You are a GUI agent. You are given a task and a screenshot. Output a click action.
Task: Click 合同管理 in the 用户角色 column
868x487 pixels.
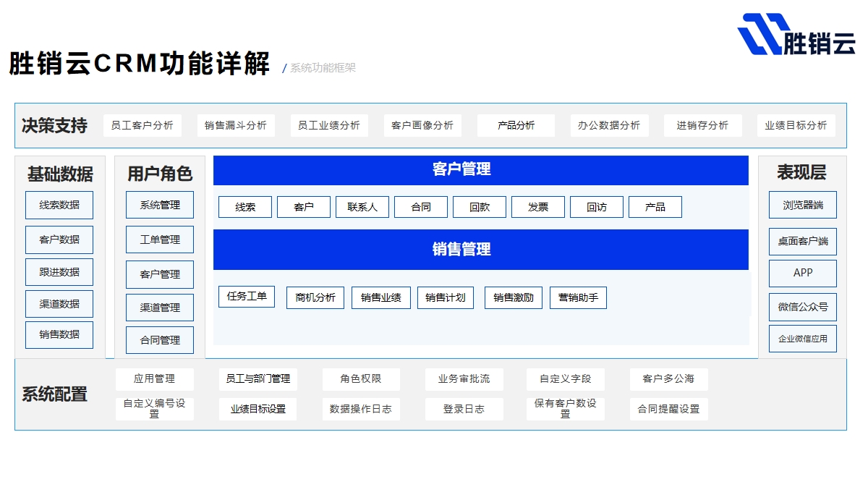[159, 340]
